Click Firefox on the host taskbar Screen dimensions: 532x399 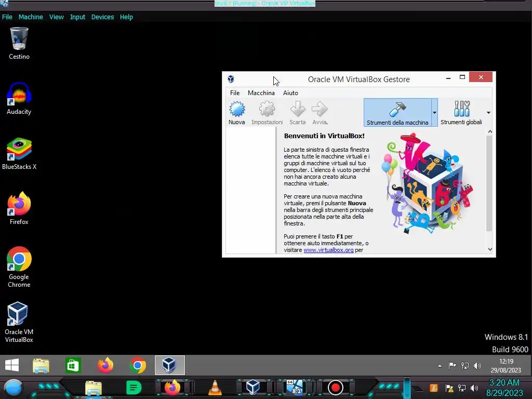[172, 388]
